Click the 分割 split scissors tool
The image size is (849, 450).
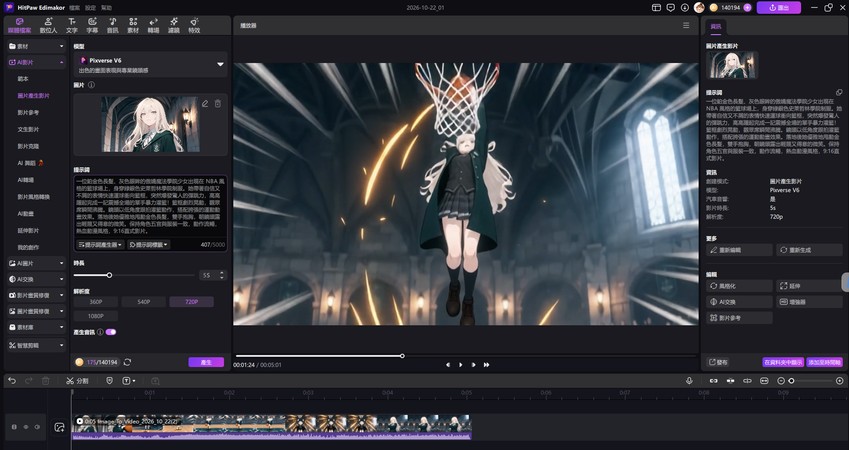pos(77,381)
